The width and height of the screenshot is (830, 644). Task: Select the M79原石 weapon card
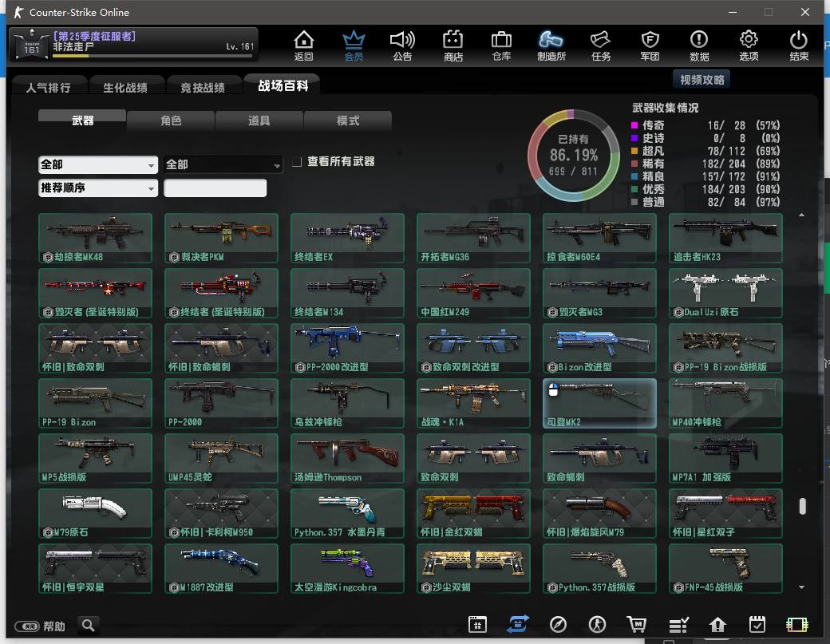(95, 513)
